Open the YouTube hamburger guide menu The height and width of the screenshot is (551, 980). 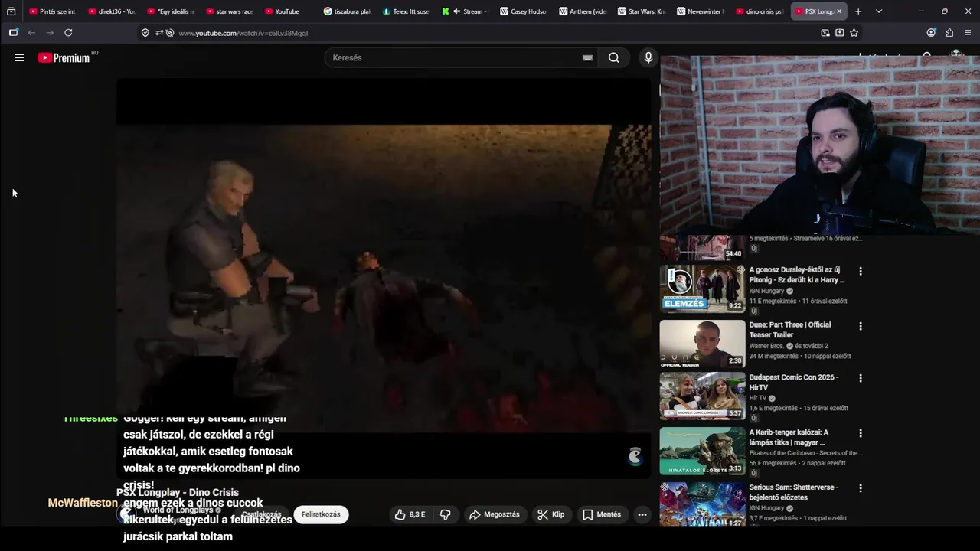click(x=19, y=57)
